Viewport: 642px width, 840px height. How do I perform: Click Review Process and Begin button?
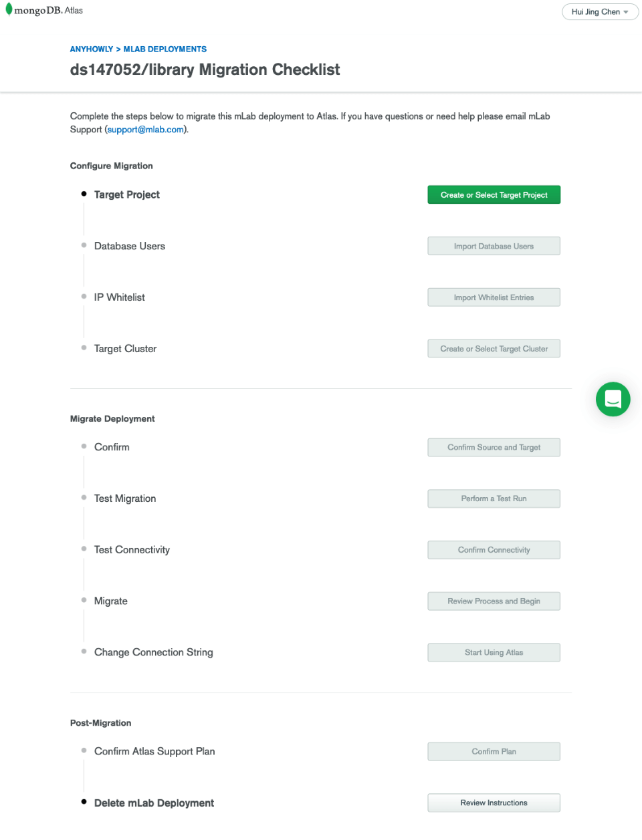(494, 601)
